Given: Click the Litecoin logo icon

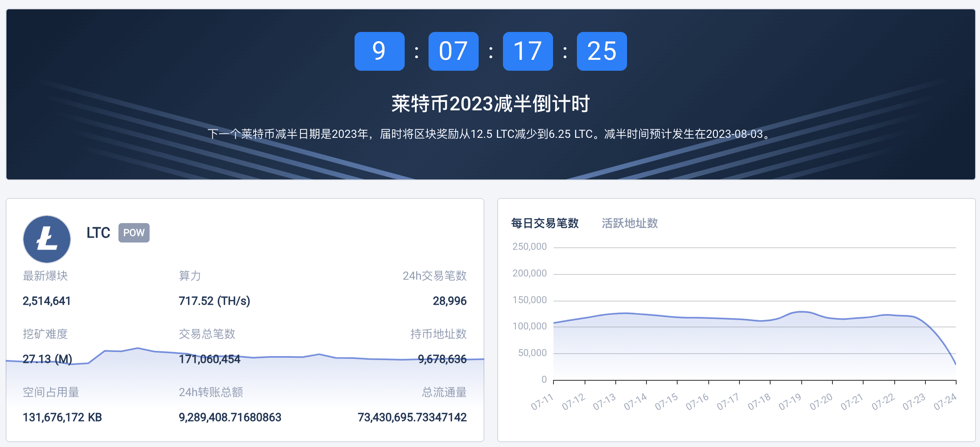Looking at the screenshot, I should pos(47,239).
